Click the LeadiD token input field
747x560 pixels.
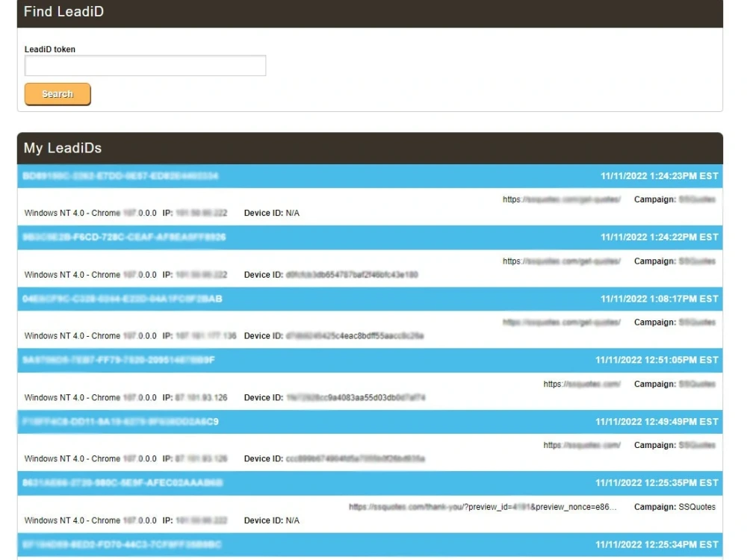coord(144,66)
